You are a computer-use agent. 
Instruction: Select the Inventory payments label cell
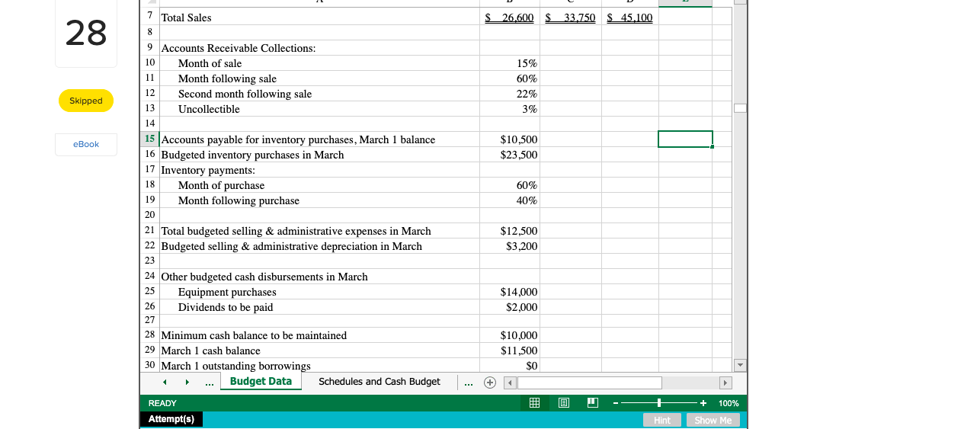pos(319,170)
